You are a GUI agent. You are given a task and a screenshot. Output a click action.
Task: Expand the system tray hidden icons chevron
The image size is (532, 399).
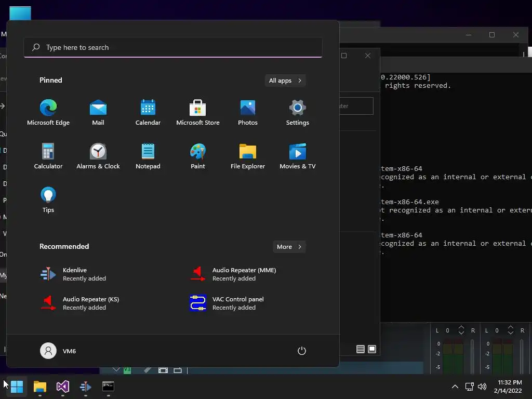point(455,387)
